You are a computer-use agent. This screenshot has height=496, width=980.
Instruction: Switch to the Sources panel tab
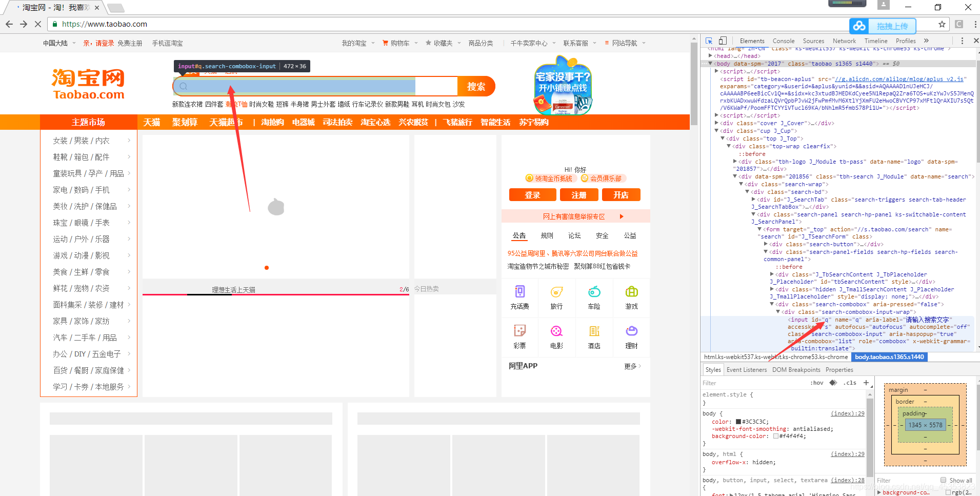[813, 41]
